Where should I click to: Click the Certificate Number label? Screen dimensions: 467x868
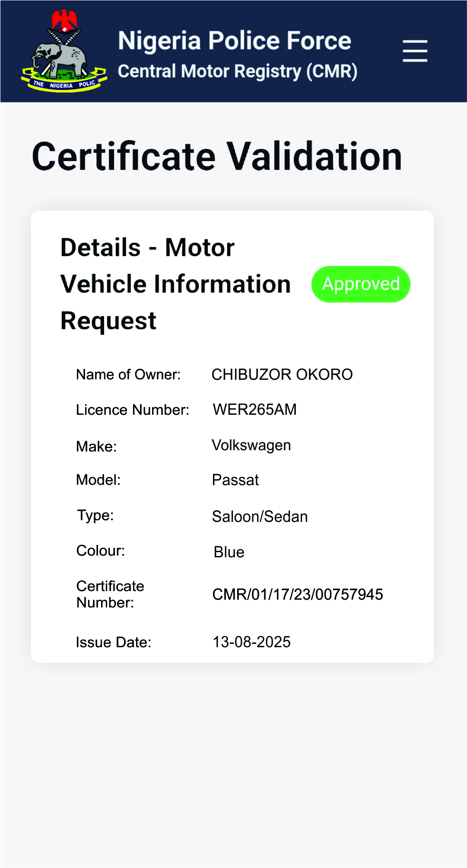pos(110,595)
